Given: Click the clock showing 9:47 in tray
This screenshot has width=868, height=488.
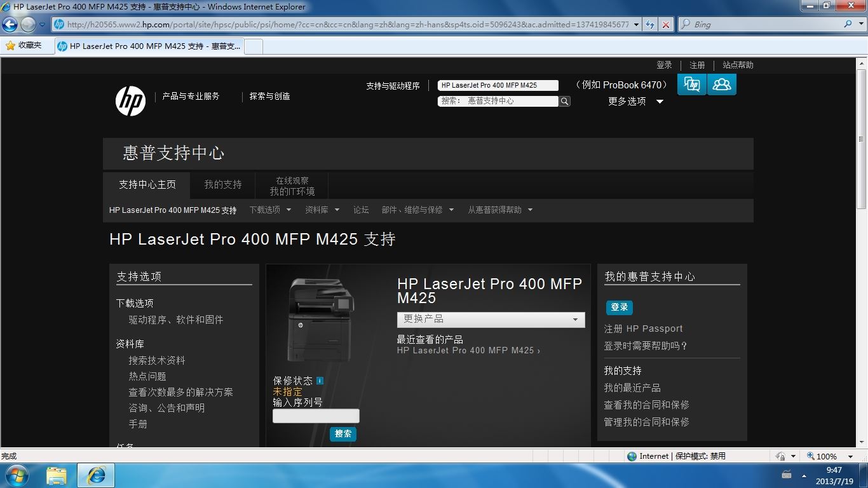Looking at the screenshot, I should [x=834, y=470].
